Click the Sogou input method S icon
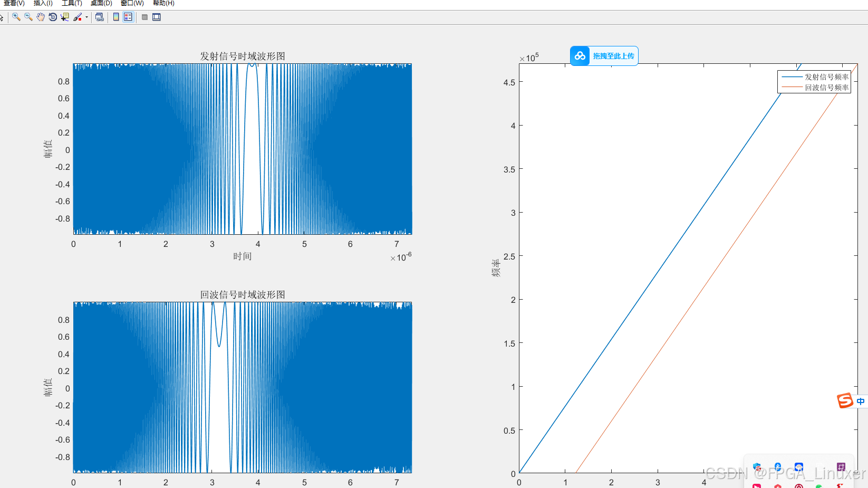868x488 pixels. (x=845, y=401)
